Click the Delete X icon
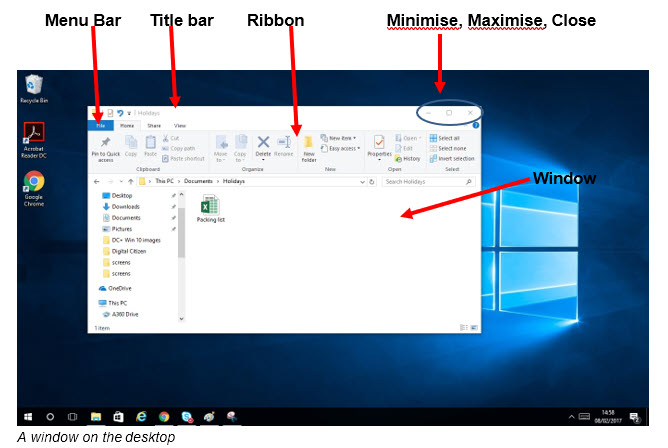The height and width of the screenshot is (448, 668). [x=263, y=142]
